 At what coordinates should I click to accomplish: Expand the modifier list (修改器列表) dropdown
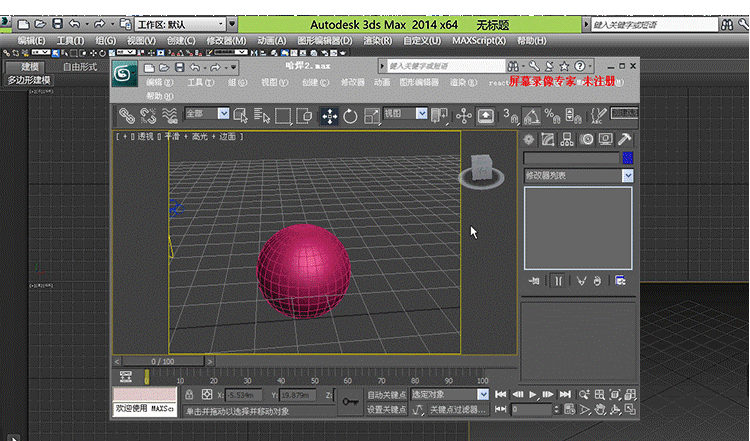(x=627, y=175)
